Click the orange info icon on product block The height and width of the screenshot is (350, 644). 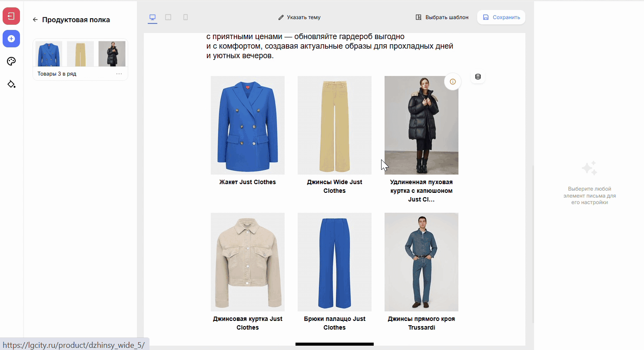(453, 81)
